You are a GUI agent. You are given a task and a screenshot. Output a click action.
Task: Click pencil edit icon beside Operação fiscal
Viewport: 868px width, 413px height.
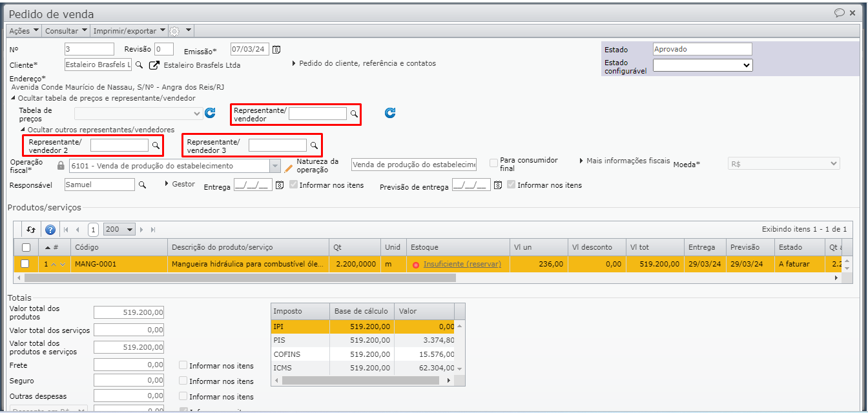pos(289,166)
